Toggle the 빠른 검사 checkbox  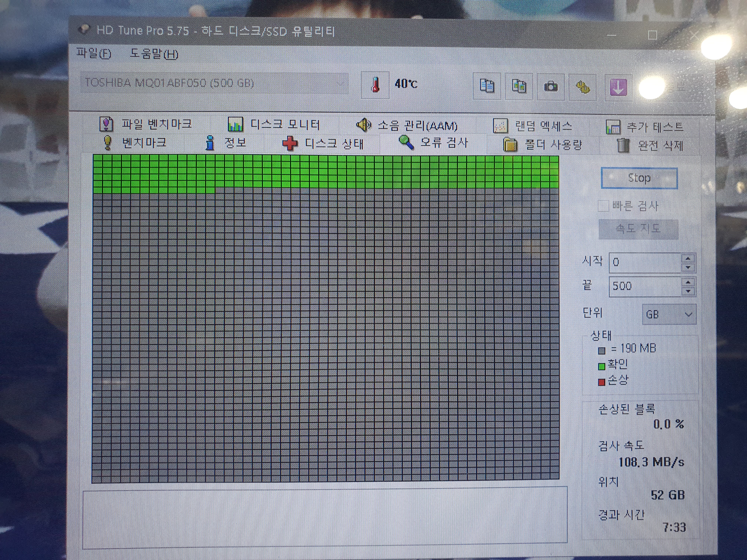click(x=603, y=206)
